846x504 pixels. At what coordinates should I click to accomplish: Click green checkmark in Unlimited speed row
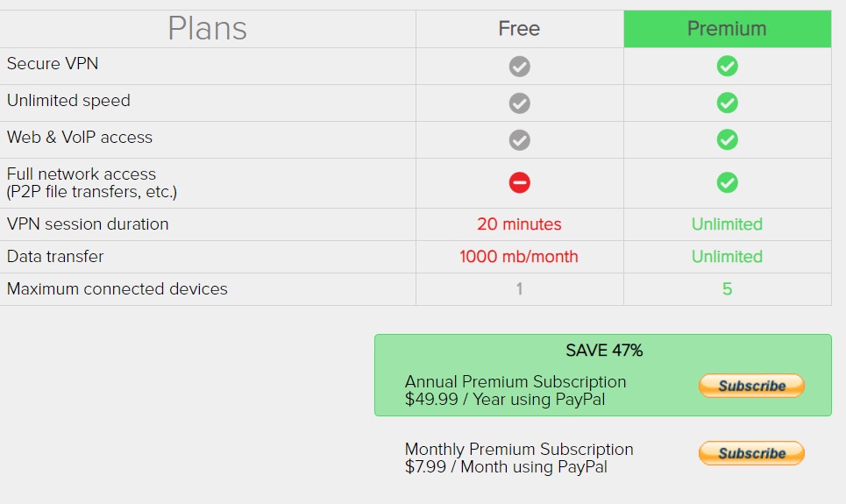[728, 103]
